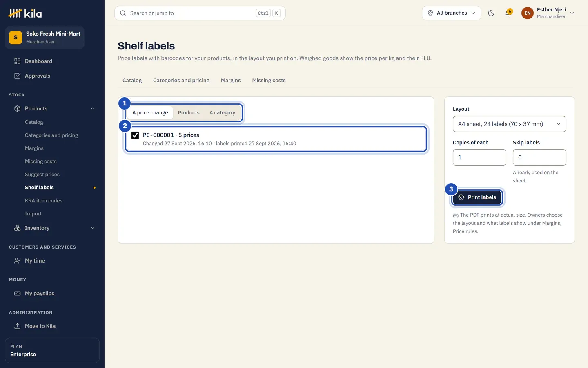Click the My time person icon
588x368 pixels.
click(17, 260)
